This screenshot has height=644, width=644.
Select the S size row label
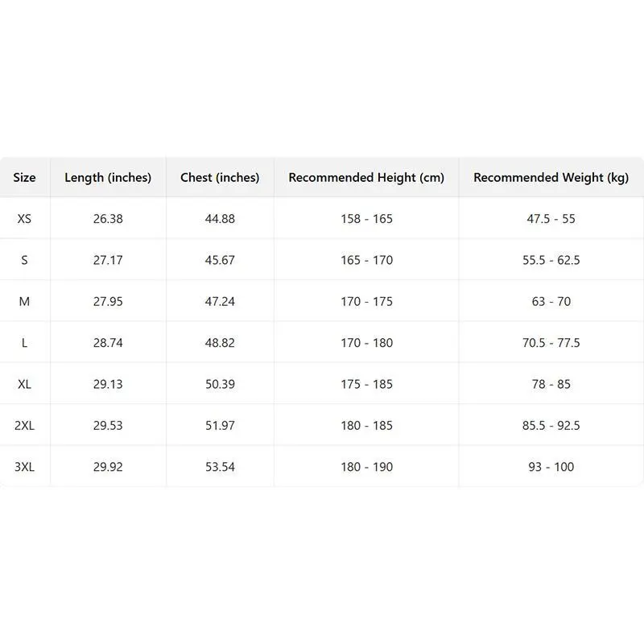point(24,260)
